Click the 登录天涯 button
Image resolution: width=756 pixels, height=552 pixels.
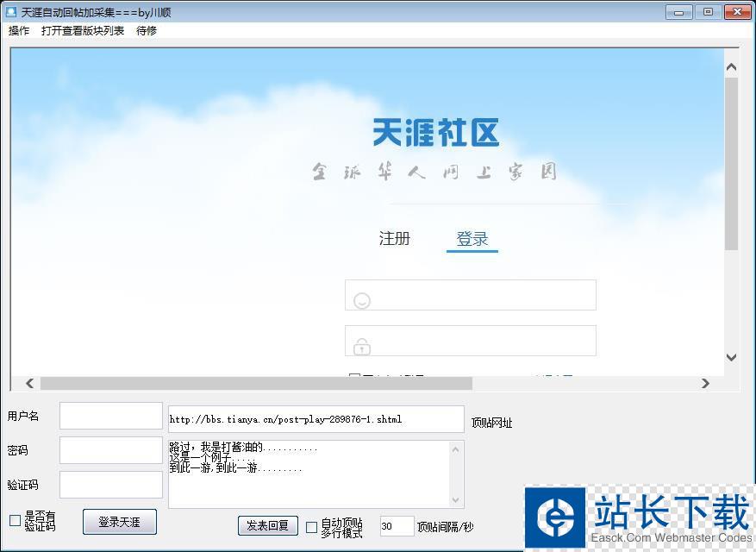click(120, 522)
